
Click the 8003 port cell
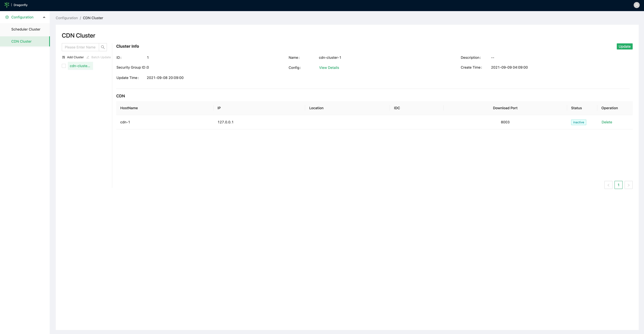505,122
